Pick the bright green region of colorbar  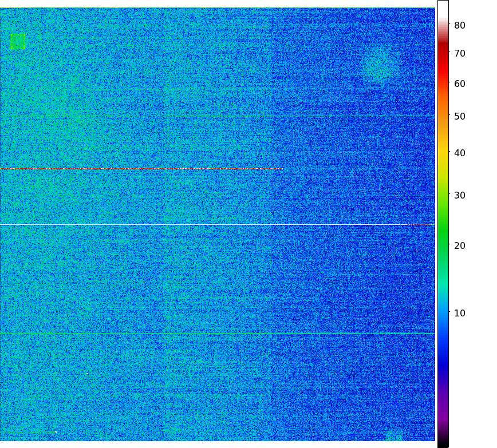443,229
